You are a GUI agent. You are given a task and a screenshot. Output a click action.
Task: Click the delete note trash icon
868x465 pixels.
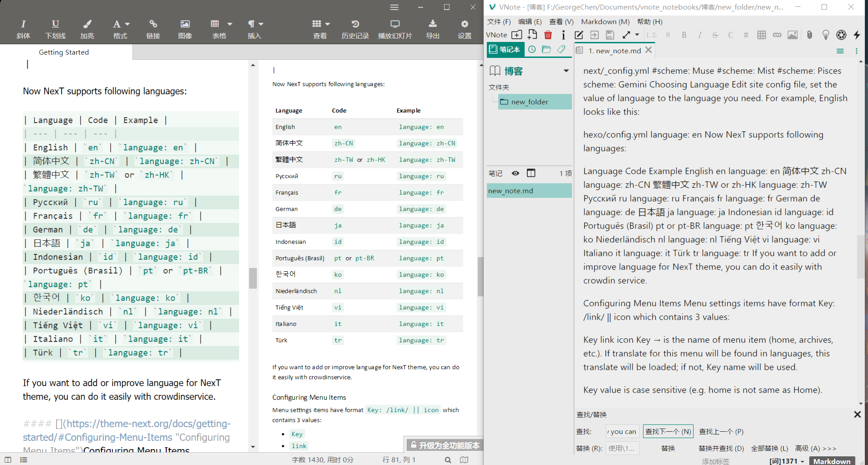[548, 35]
